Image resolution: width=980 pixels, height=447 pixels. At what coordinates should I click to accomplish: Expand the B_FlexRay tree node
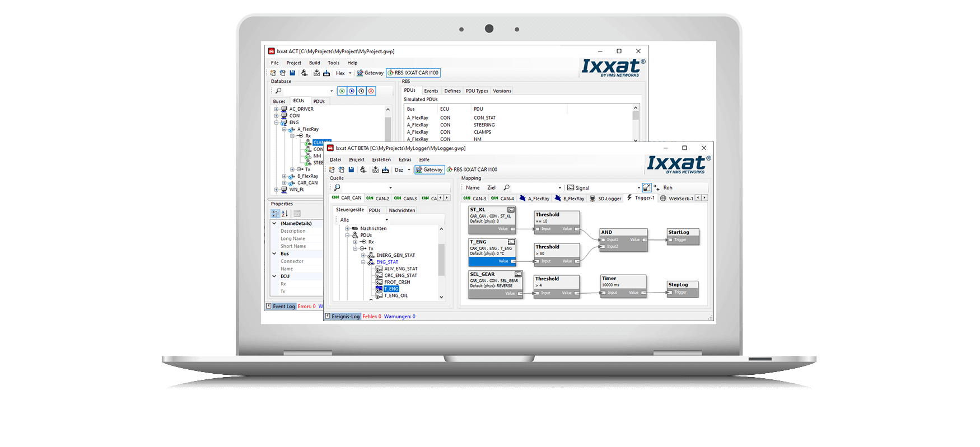(x=284, y=176)
